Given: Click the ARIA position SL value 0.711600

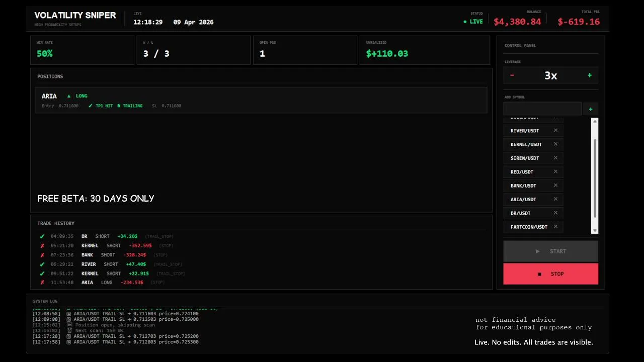Looking at the screenshot, I should (x=171, y=106).
